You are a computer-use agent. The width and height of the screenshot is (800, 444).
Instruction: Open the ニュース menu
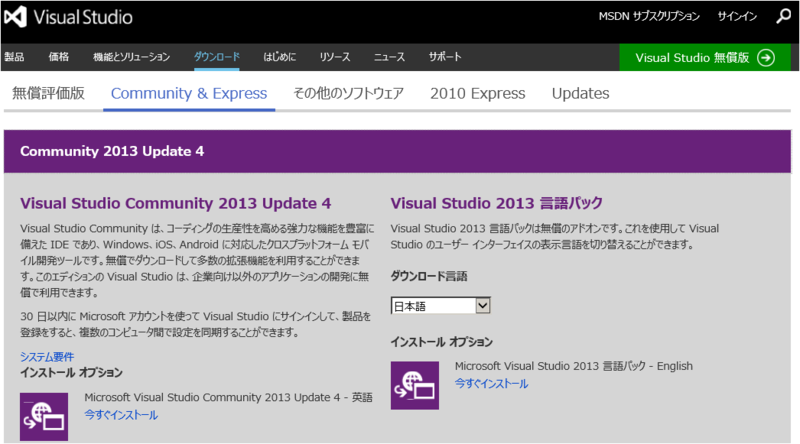(x=389, y=57)
